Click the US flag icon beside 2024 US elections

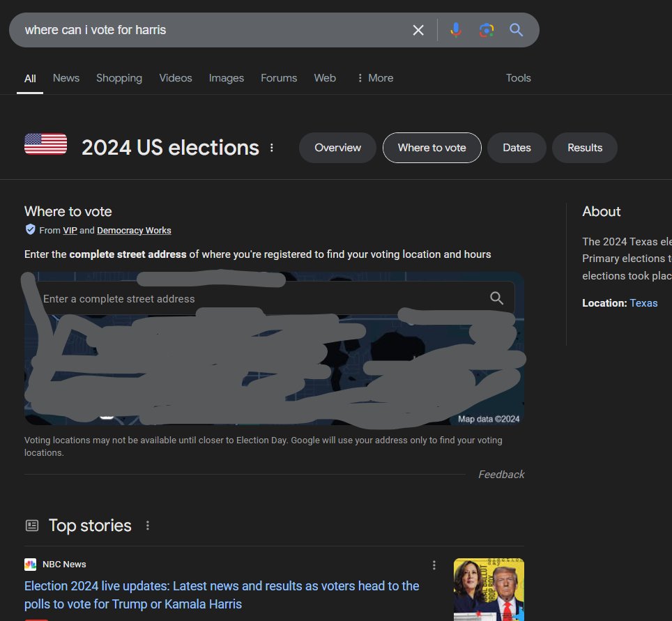point(45,144)
